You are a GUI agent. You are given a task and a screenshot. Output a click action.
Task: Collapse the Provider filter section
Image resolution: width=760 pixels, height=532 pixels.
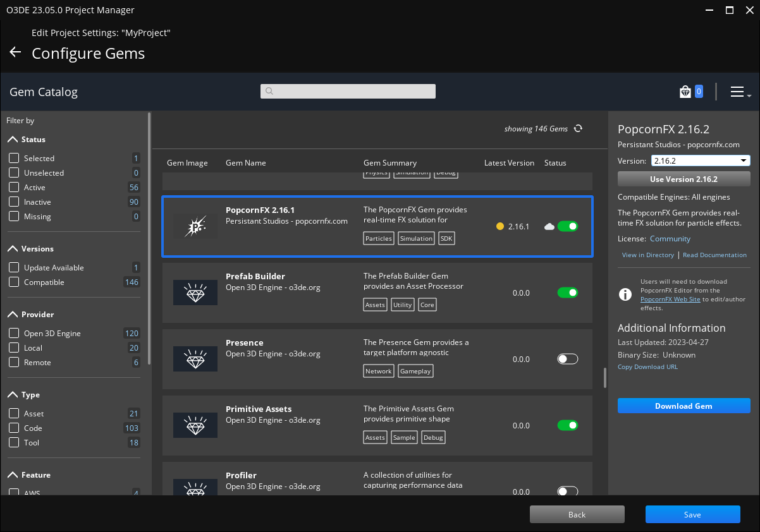click(13, 315)
